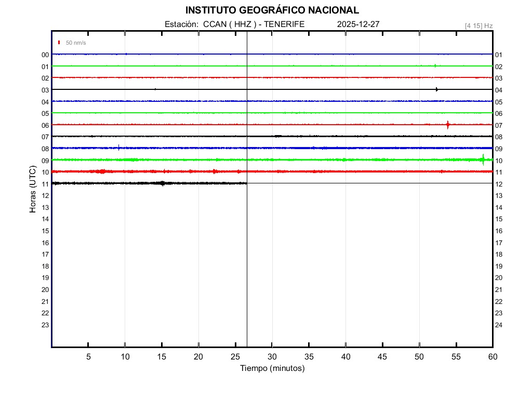Click the 00 hour label on left axis
The image size is (532, 399).
point(45,55)
